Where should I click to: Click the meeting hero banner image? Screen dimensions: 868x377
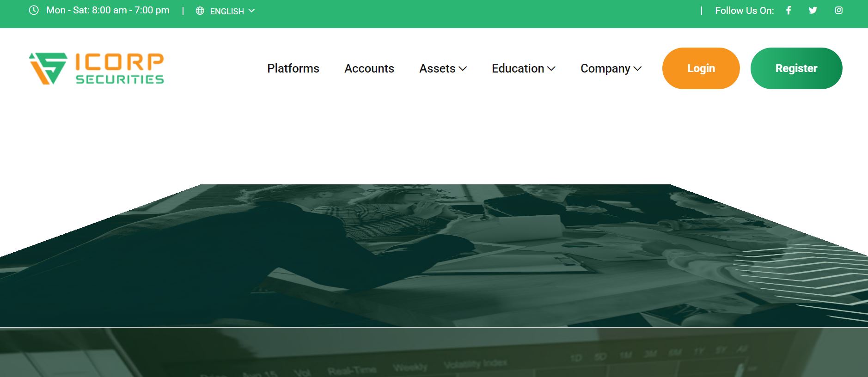point(434,259)
